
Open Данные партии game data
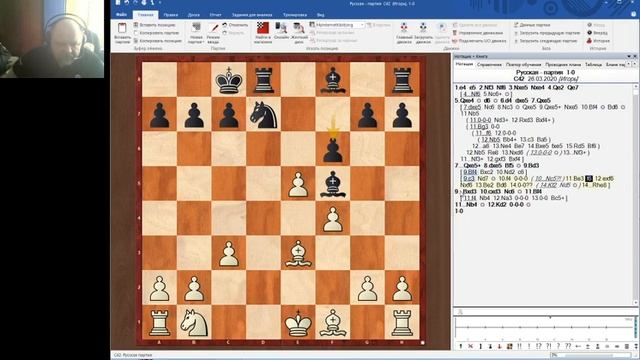coord(532,25)
